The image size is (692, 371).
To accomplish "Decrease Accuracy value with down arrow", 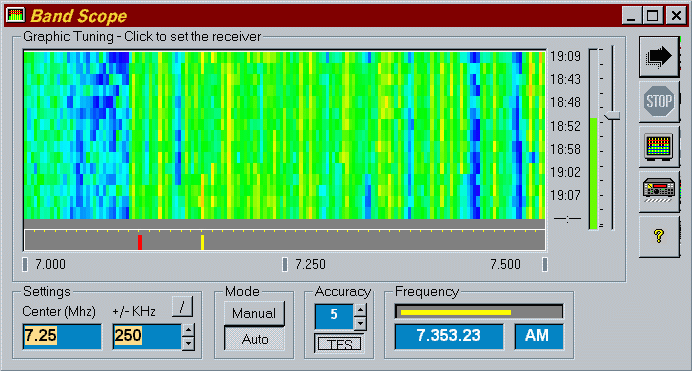I will coord(360,323).
